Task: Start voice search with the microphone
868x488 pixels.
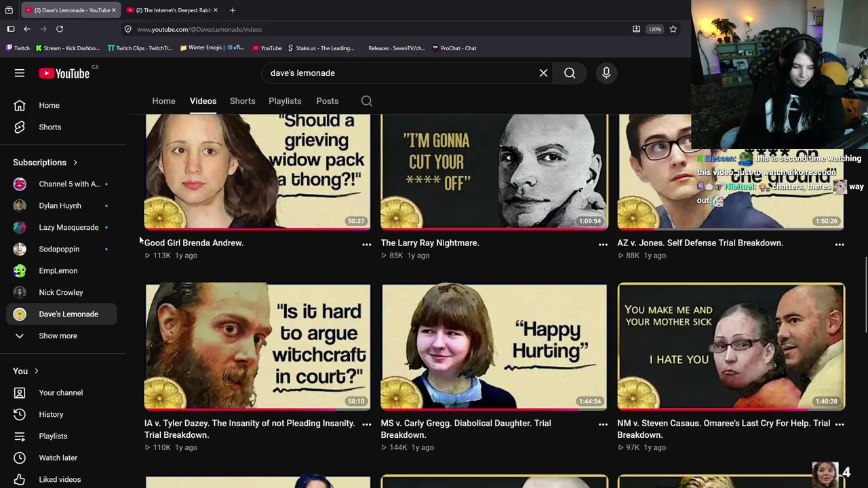Action: pos(606,73)
